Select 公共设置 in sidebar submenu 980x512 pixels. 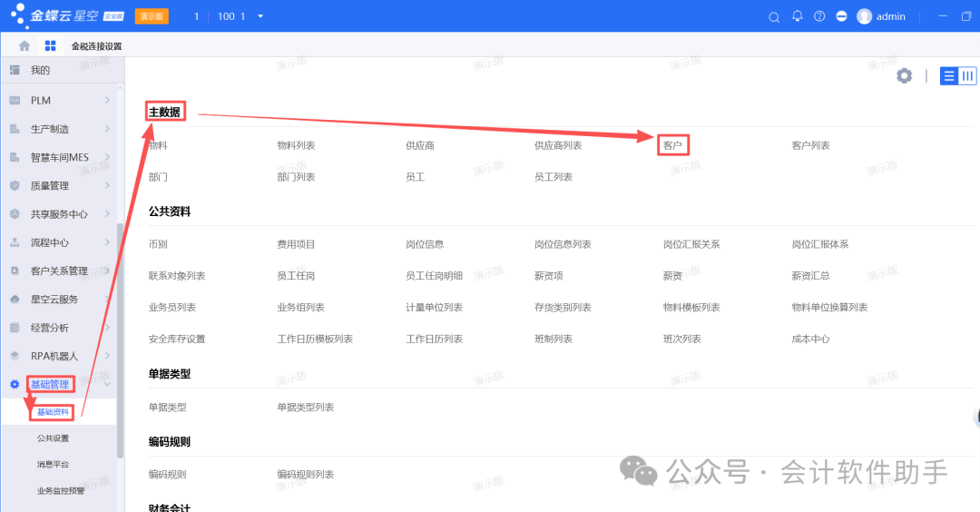53,438
